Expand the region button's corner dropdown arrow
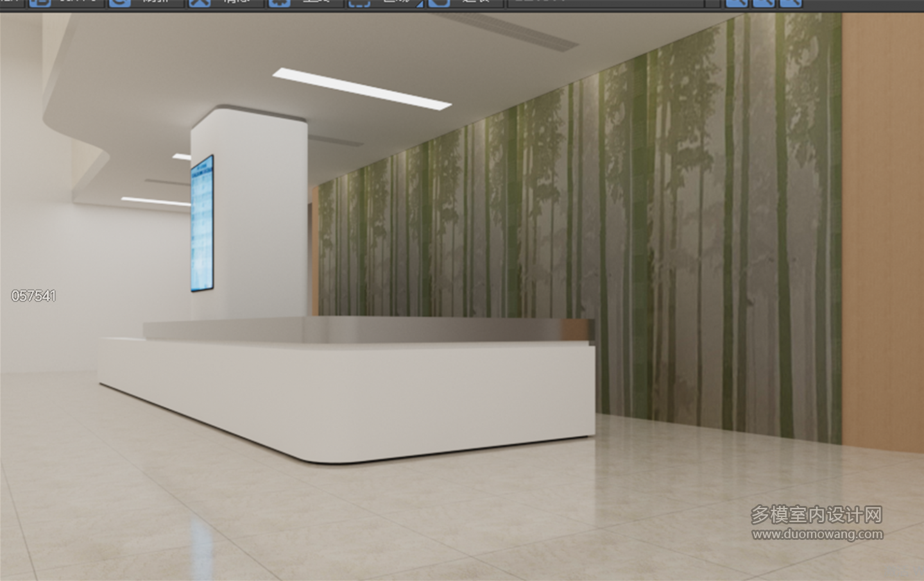Image resolution: width=924 pixels, height=581 pixels. [x=420, y=4]
